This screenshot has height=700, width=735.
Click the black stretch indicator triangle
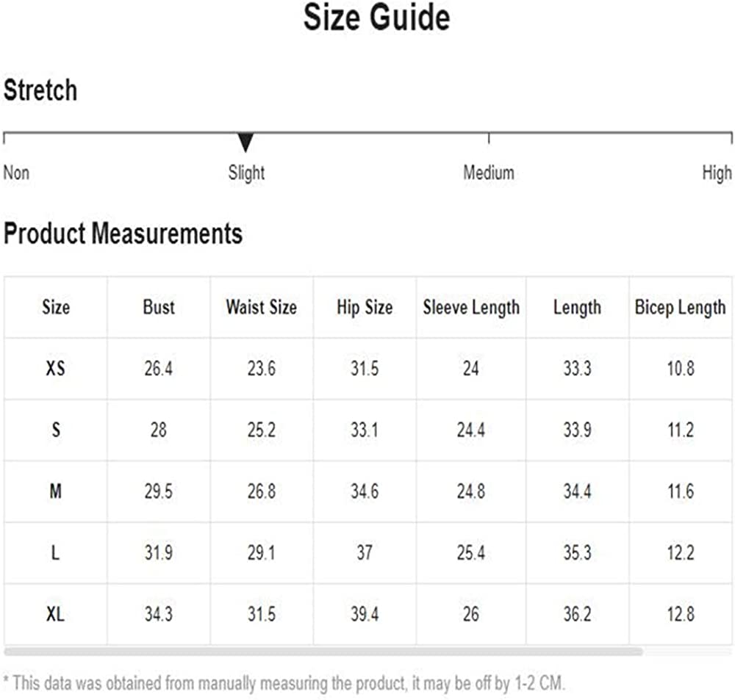245,142
